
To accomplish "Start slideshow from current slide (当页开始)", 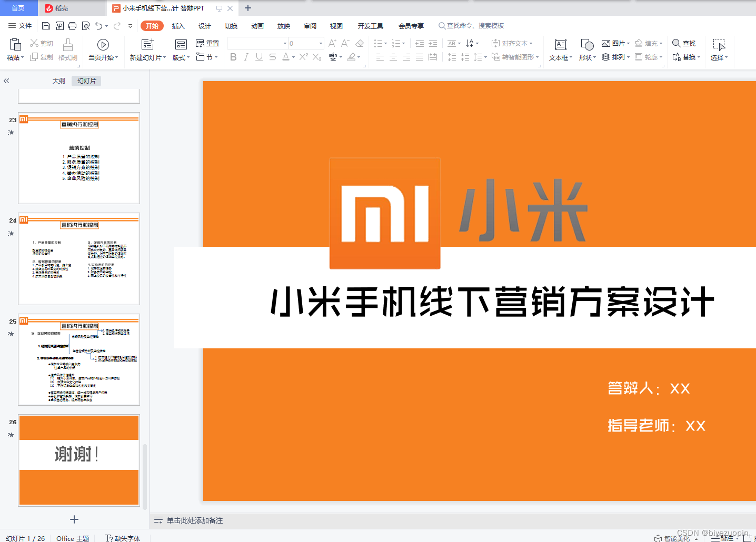I will click(x=103, y=50).
